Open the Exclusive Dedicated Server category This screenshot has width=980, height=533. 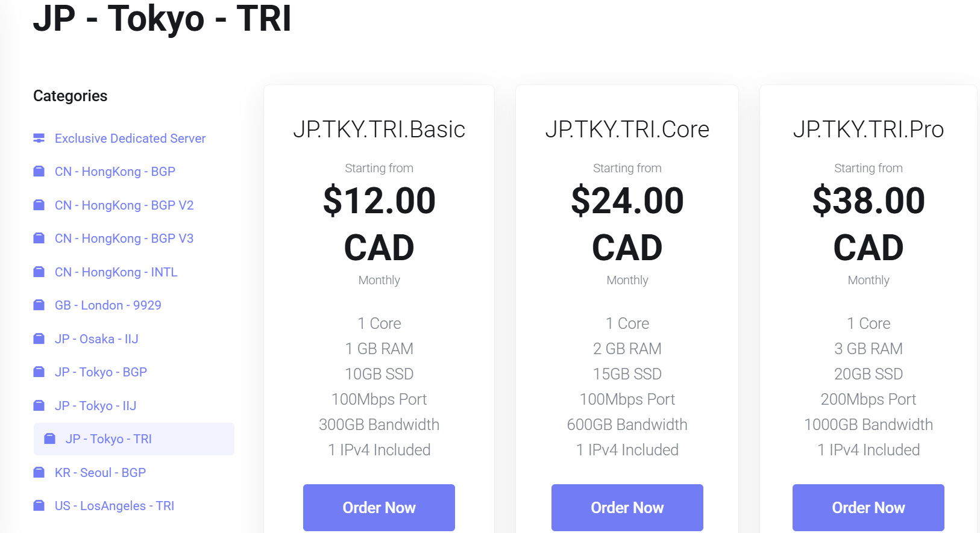pos(130,139)
